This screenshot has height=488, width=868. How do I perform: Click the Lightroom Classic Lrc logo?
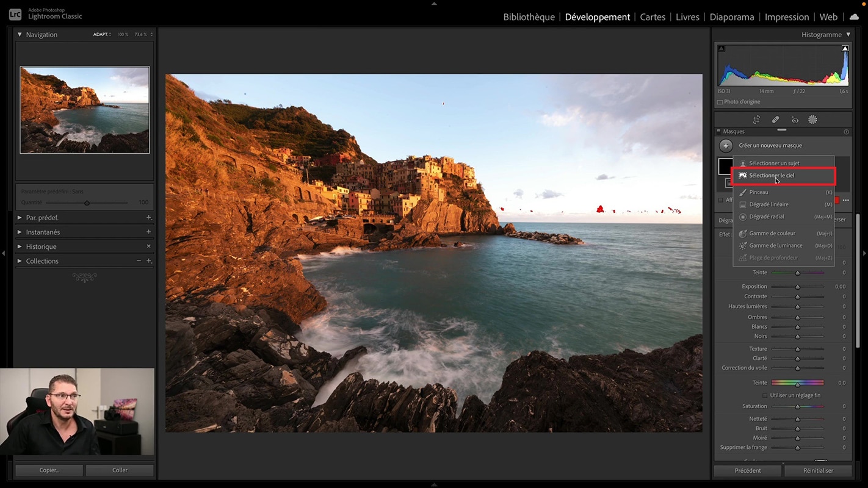coord(15,15)
